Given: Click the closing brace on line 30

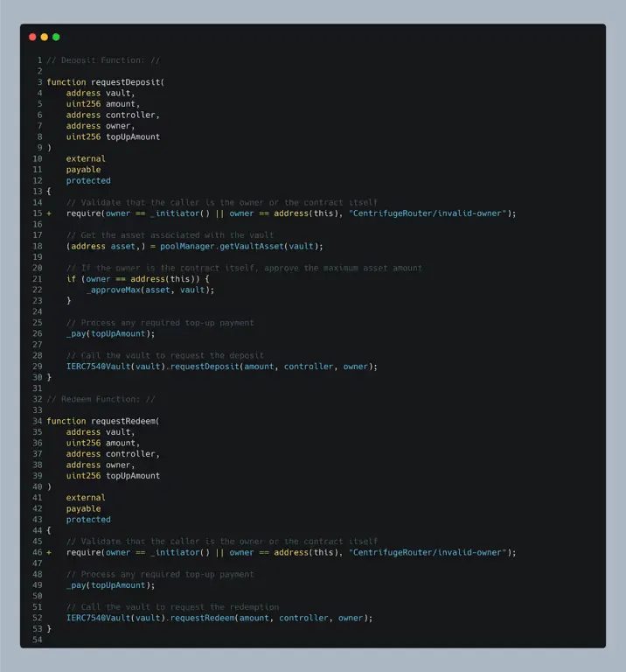Looking at the screenshot, I should pyautogui.click(x=49, y=378).
